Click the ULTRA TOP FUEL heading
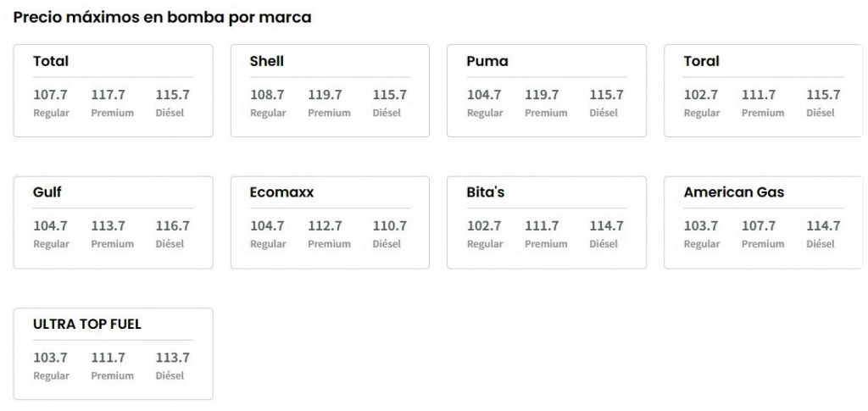 tap(87, 325)
